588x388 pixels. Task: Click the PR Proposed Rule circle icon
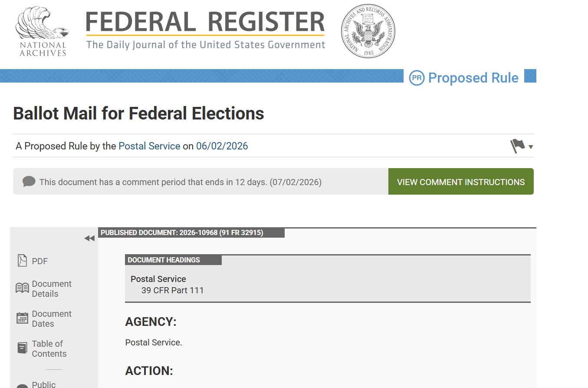pos(417,78)
